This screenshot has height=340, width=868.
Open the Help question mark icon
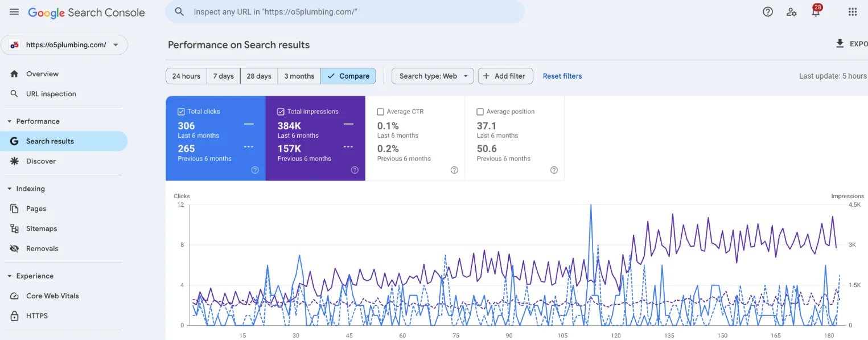[x=768, y=11]
